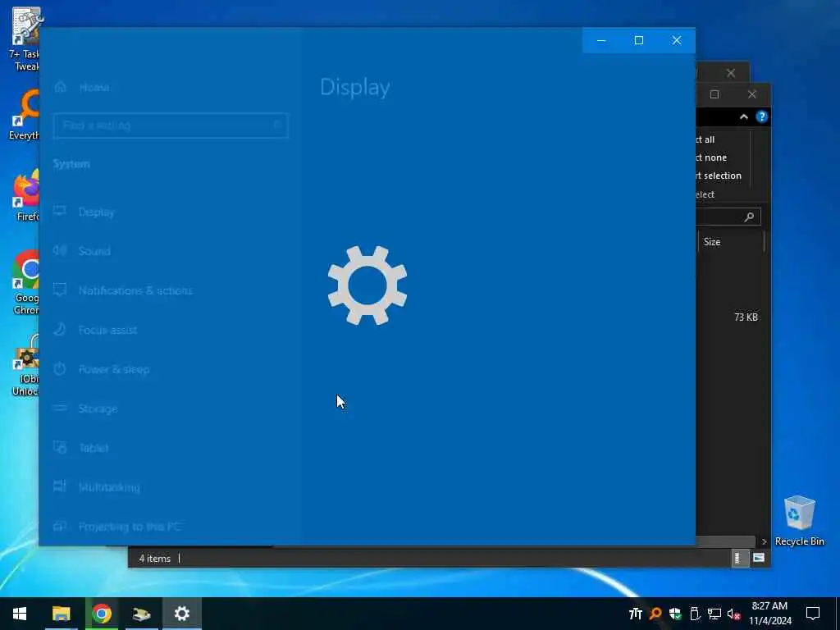The height and width of the screenshot is (630, 840).
Task: Open Tablet settings in the sidebar
Action: (81, 448)
